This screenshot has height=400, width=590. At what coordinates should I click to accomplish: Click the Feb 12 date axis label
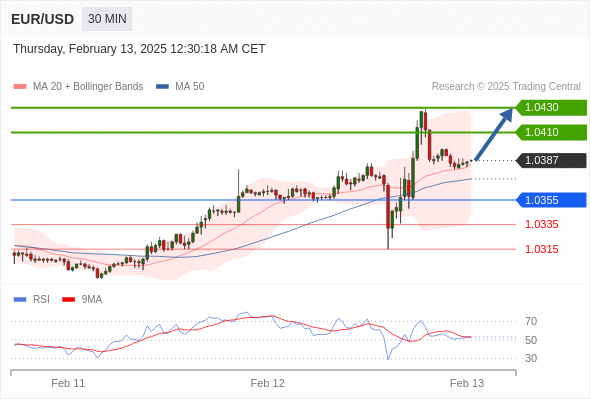pos(268,383)
